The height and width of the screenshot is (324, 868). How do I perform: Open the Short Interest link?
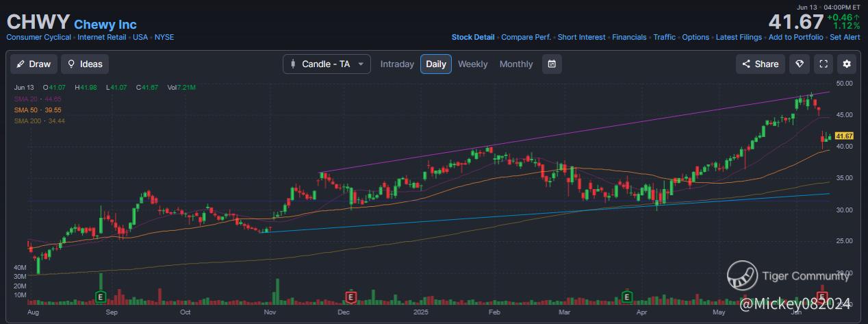582,37
